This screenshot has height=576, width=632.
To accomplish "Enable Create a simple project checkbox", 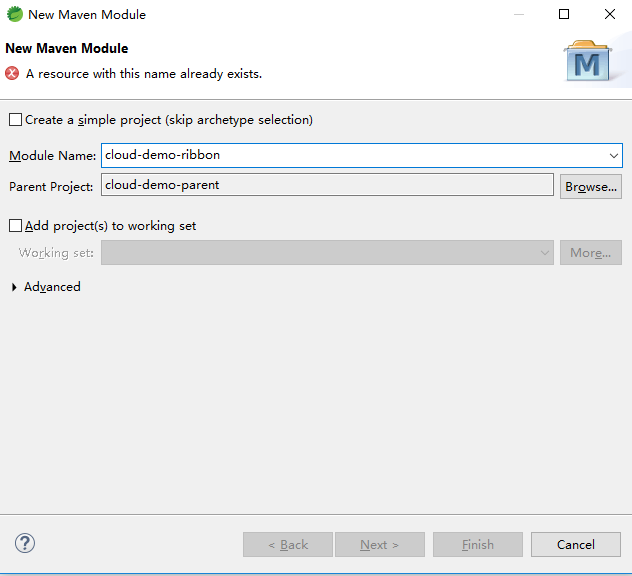I will (15, 120).
